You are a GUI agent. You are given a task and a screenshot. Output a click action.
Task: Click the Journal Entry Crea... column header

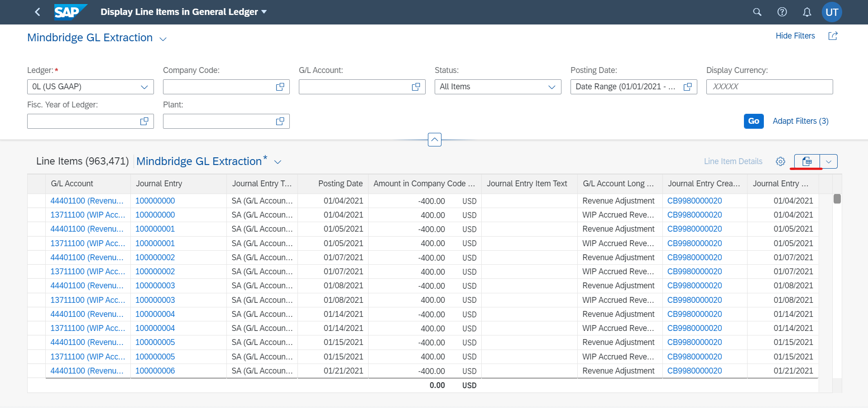click(705, 184)
